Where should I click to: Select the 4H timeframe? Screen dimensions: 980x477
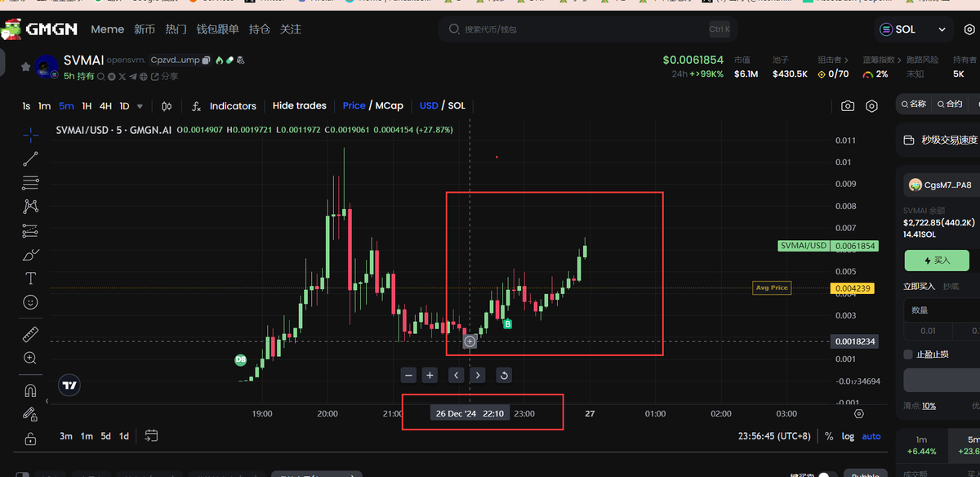pyautogui.click(x=105, y=106)
